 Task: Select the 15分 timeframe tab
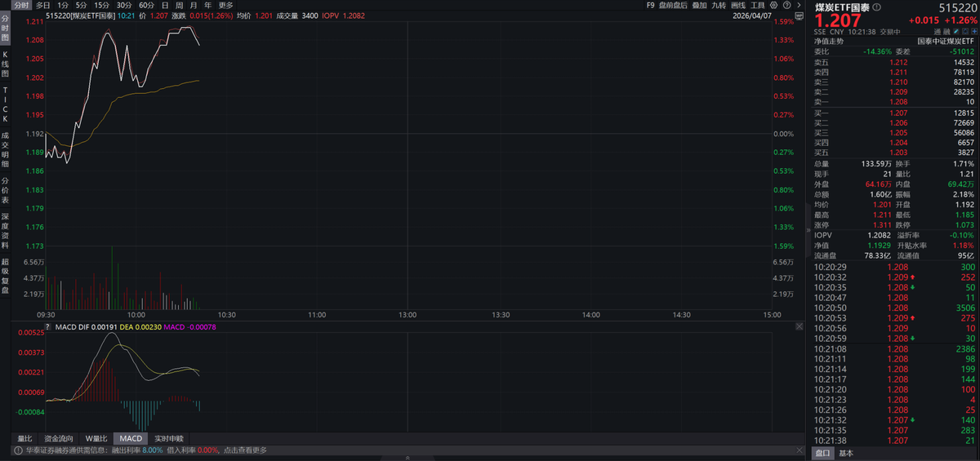(x=101, y=5)
